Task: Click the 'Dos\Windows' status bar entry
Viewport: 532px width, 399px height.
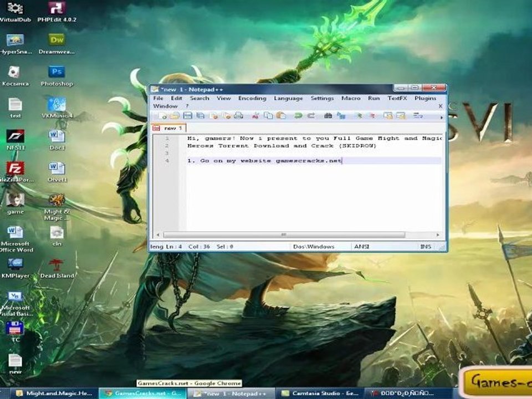Action: coord(314,247)
